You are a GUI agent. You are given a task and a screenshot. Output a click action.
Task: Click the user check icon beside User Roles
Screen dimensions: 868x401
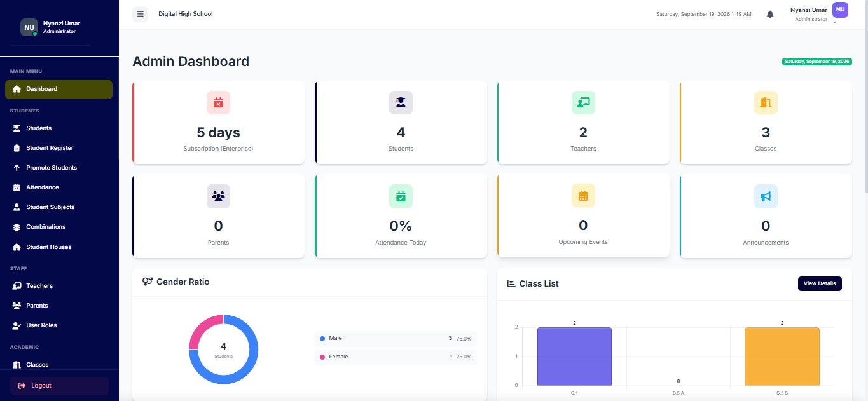coord(17,325)
